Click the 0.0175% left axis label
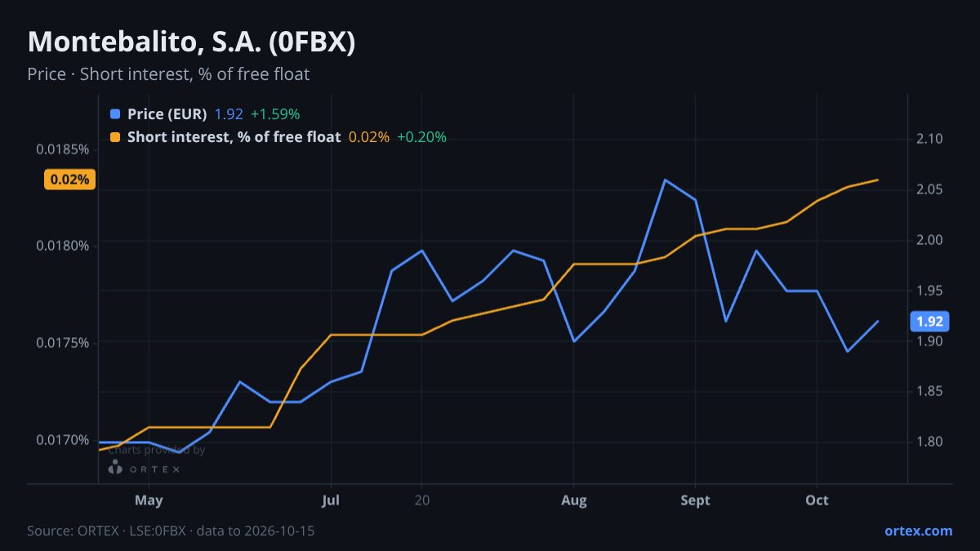Image resolution: width=980 pixels, height=551 pixels. [x=62, y=343]
